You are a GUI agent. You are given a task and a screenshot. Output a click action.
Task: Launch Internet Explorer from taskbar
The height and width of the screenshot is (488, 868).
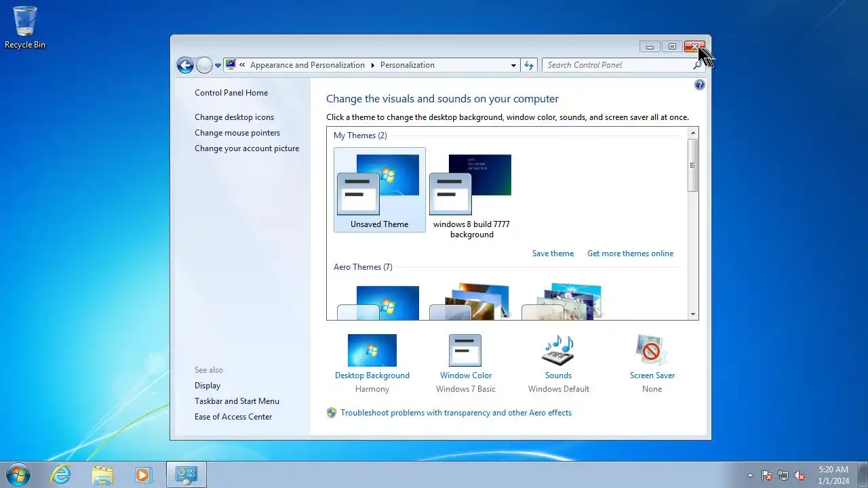pos(61,474)
